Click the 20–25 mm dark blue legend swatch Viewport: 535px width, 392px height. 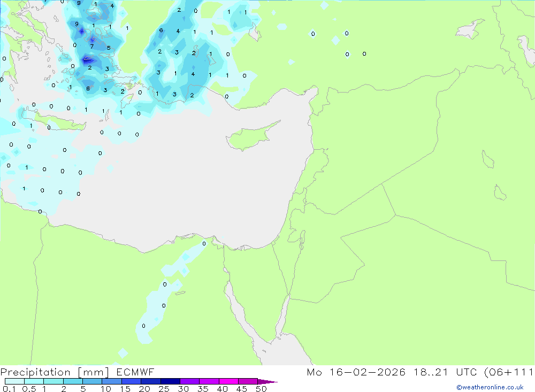click(151, 381)
